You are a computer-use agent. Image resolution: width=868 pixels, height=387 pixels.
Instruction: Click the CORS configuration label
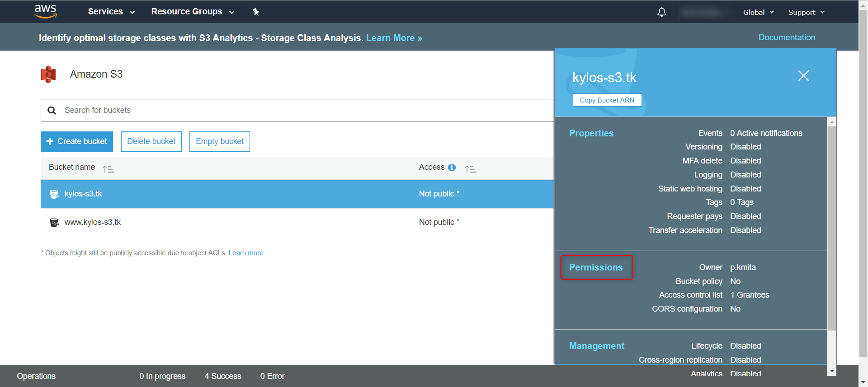click(687, 309)
